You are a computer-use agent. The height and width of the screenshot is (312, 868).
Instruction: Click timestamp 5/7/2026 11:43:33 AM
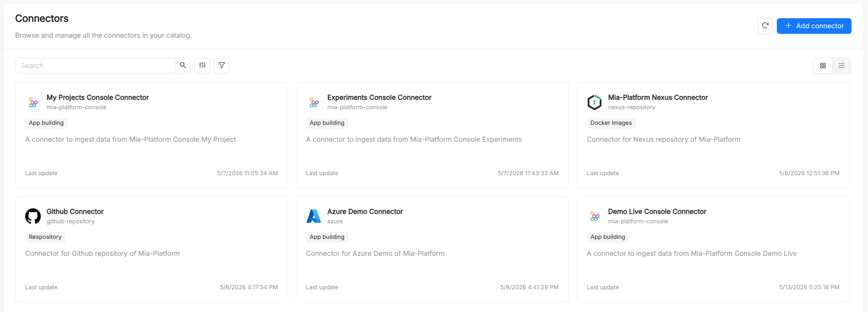528,173
